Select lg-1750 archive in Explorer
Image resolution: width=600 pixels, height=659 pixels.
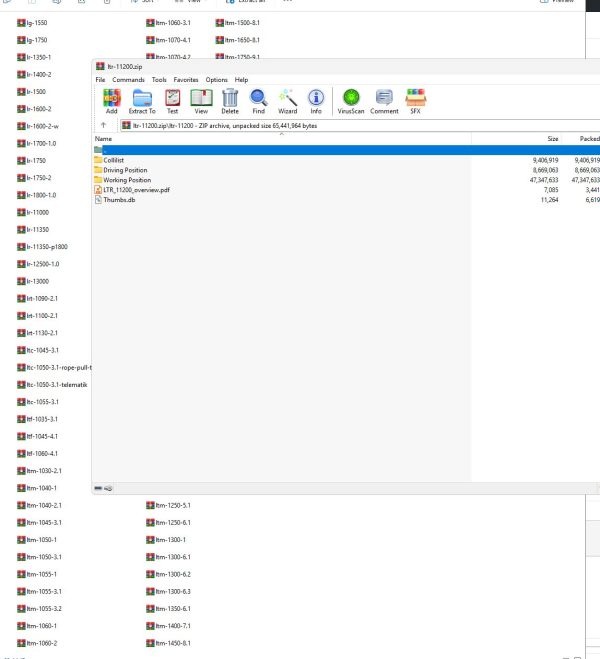point(32,40)
